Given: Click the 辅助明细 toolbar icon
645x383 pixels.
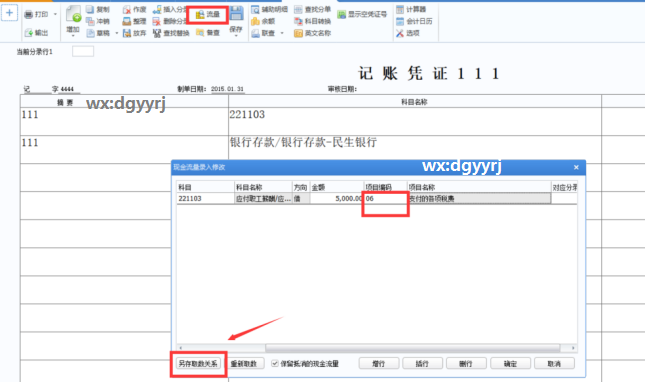Looking at the screenshot, I should (255, 9).
